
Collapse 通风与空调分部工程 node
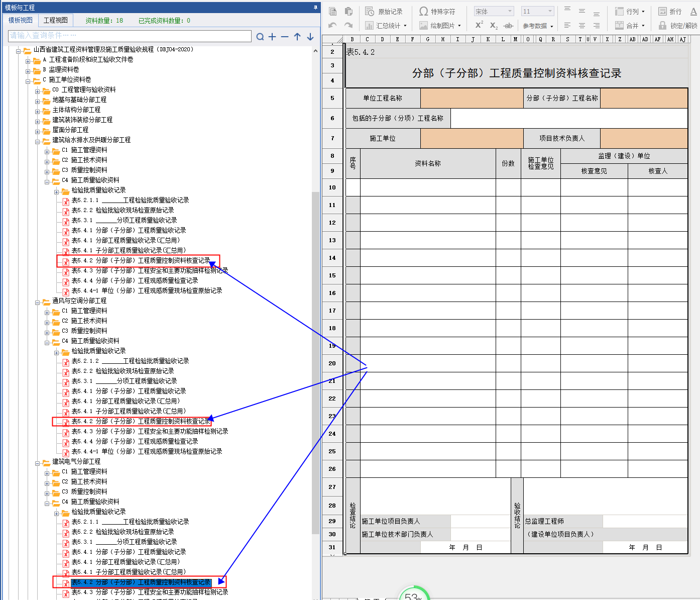click(38, 302)
